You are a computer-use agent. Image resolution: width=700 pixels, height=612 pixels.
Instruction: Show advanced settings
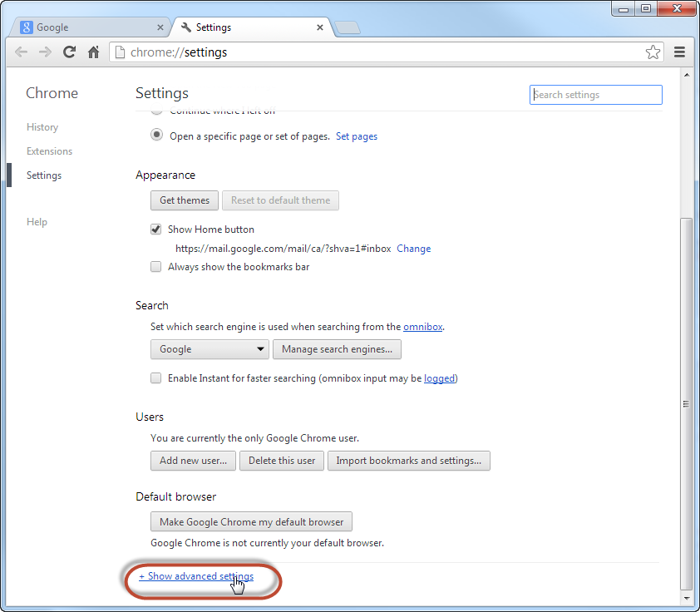coord(196,576)
